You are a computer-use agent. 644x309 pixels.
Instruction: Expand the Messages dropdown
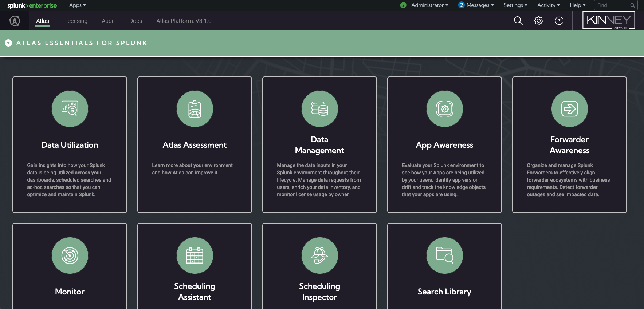(480, 5)
